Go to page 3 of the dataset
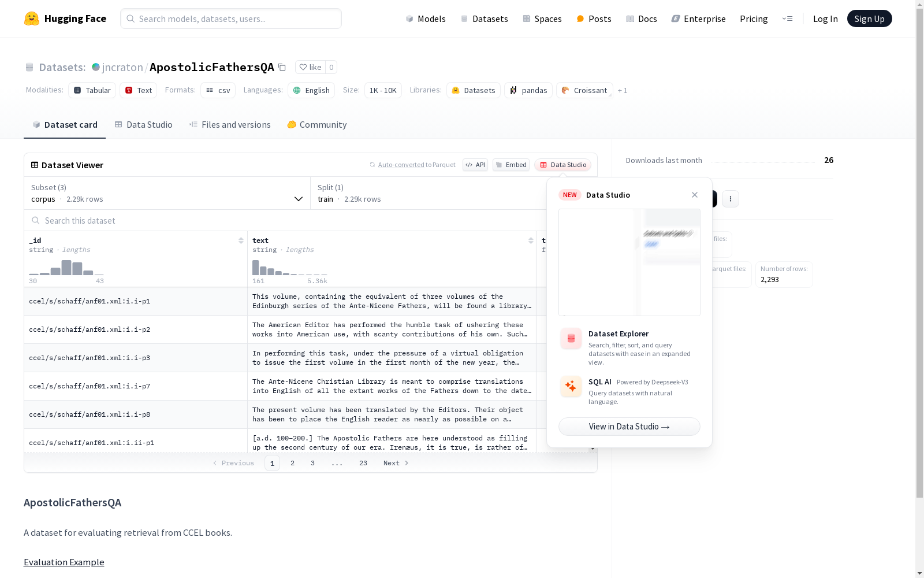The image size is (924, 578). point(313,463)
